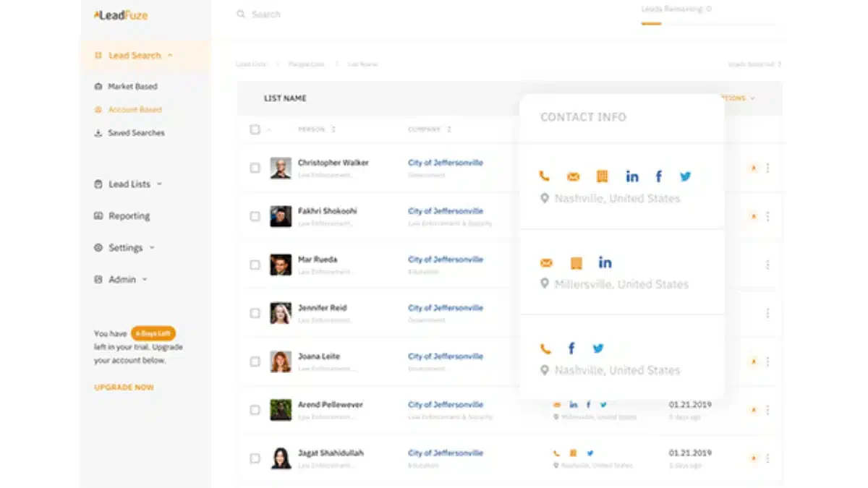Tick the checkbox for Christopher Walker

point(255,168)
